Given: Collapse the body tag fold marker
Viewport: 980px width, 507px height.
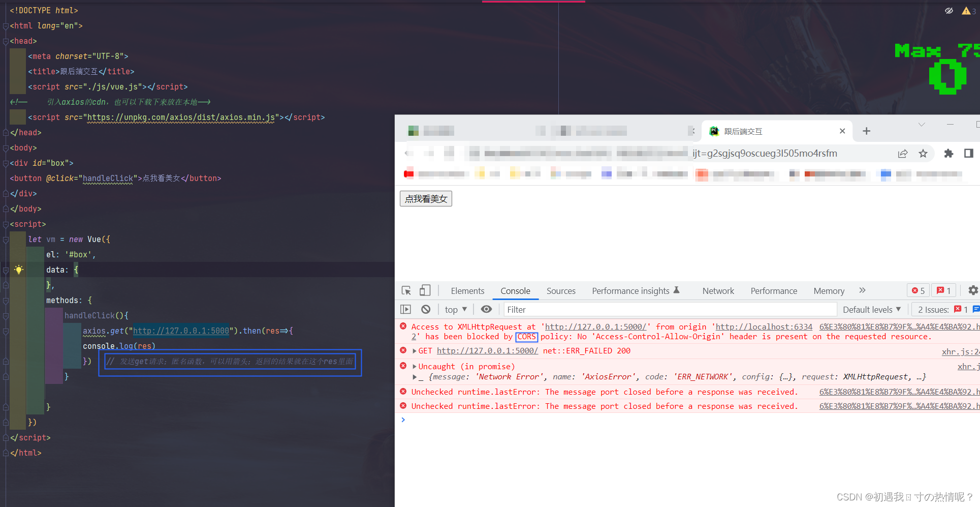Looking at the screenshot, I should (6, 148).
